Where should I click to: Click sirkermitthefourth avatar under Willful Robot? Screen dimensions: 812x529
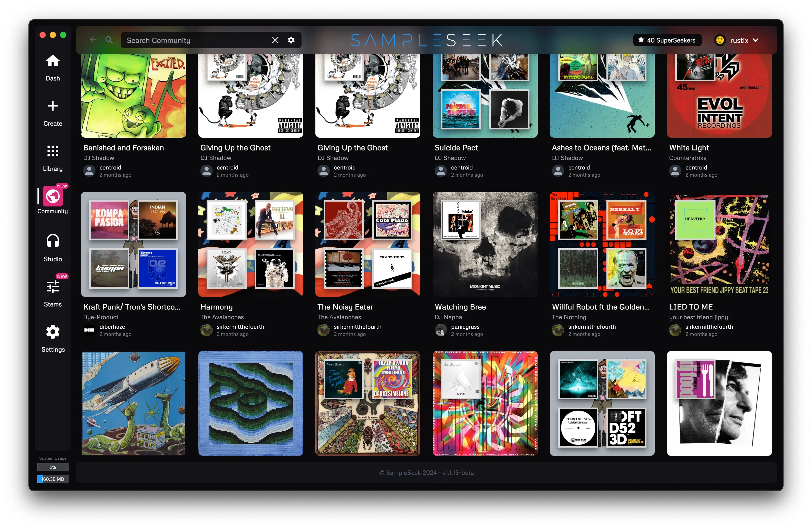[x=558, y=330]
